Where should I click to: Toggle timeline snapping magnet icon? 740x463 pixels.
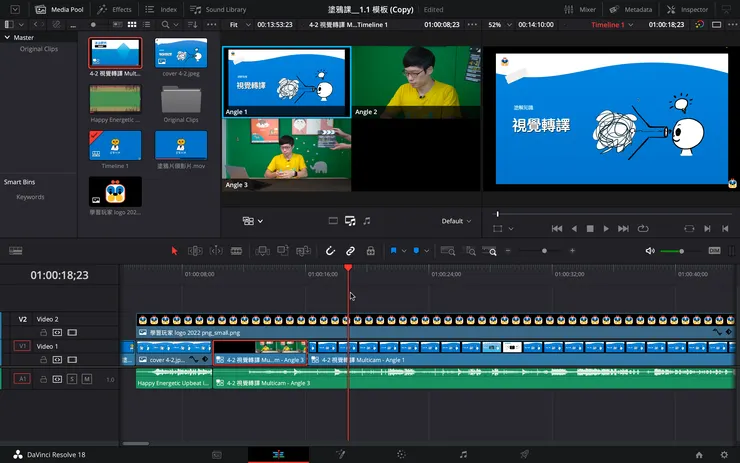[x=331, y=251]
